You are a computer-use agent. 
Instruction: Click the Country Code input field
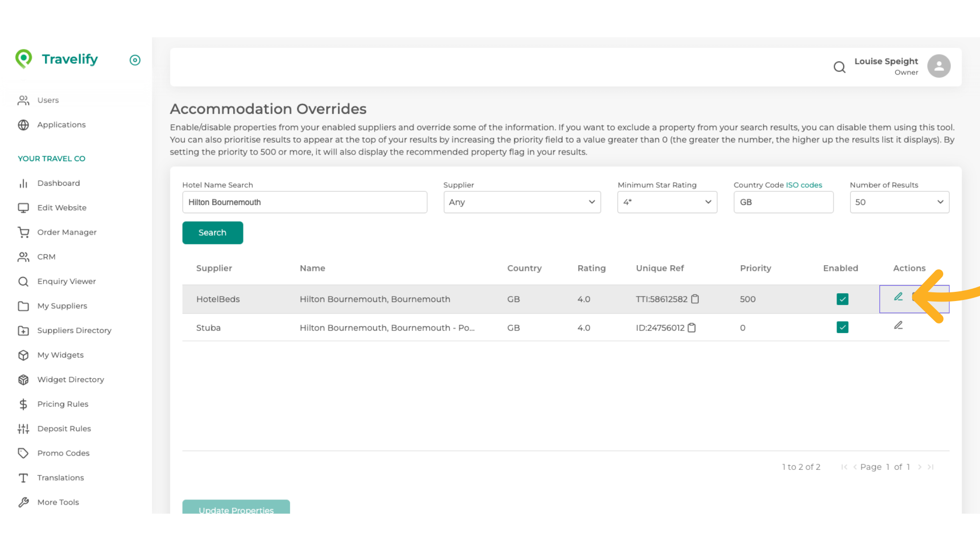783,202
